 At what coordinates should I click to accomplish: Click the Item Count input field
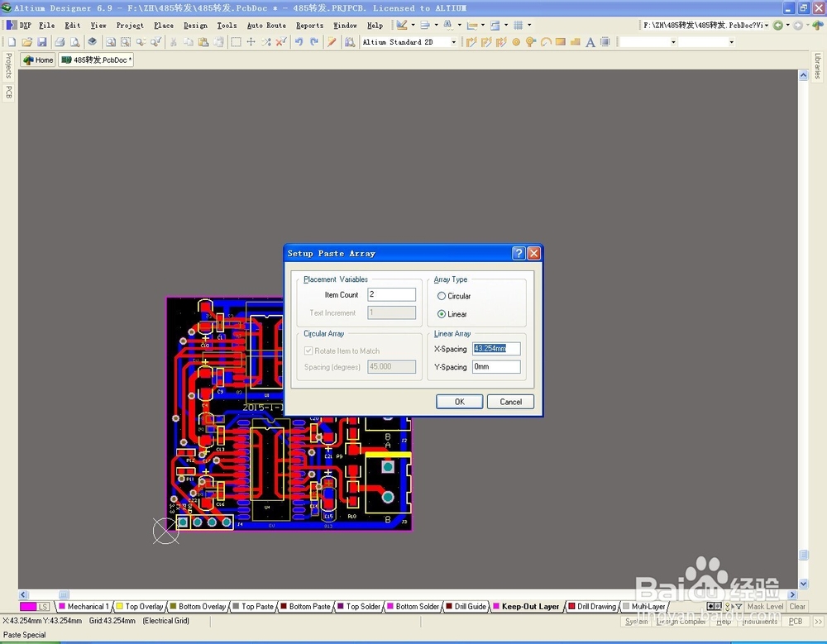(391, 294)
